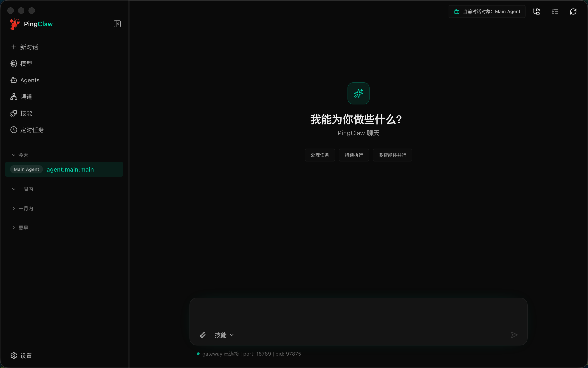Screen dimensions: 588x368
Task: Click the refresh icon in top bar
Action: (573, 11)
